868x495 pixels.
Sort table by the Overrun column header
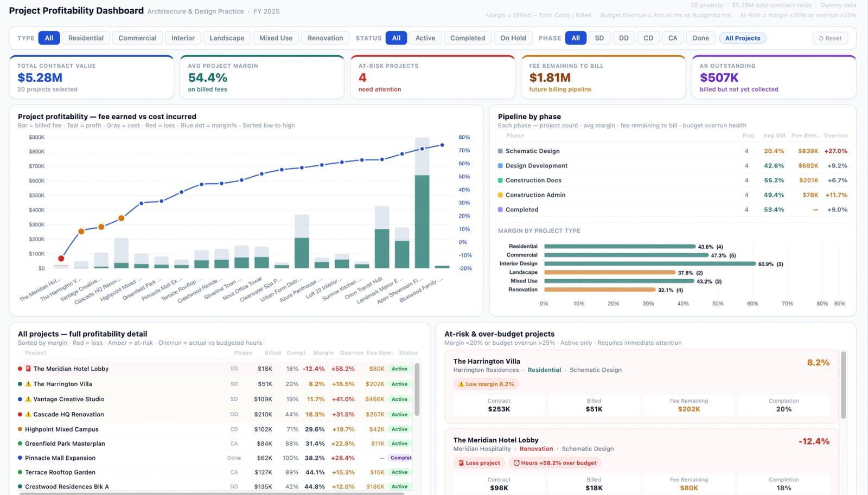[352, 353]
